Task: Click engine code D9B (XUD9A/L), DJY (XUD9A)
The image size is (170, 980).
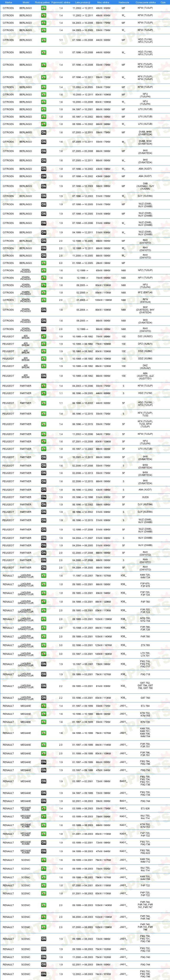Action: point(145,186)
